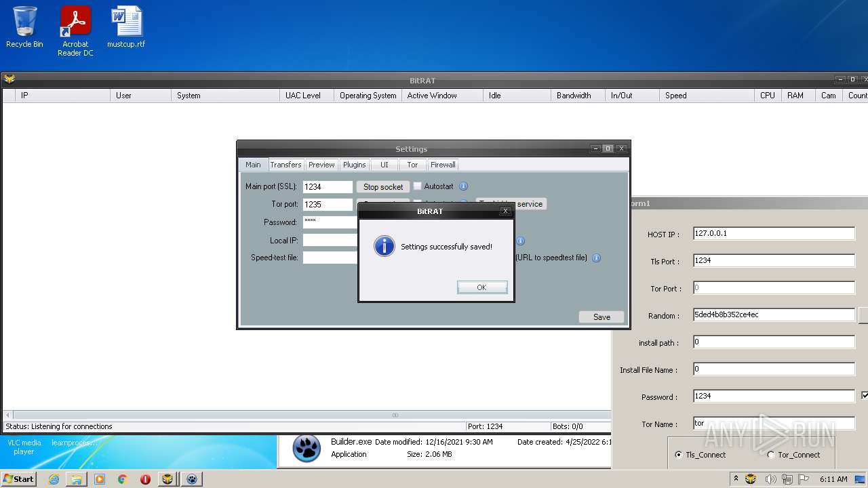Open the Windows Start menu
Screen dimensions: 868x488
19,479
